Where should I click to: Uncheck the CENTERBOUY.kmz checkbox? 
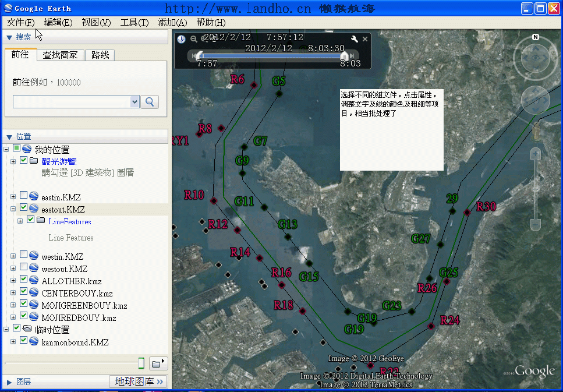24,291
